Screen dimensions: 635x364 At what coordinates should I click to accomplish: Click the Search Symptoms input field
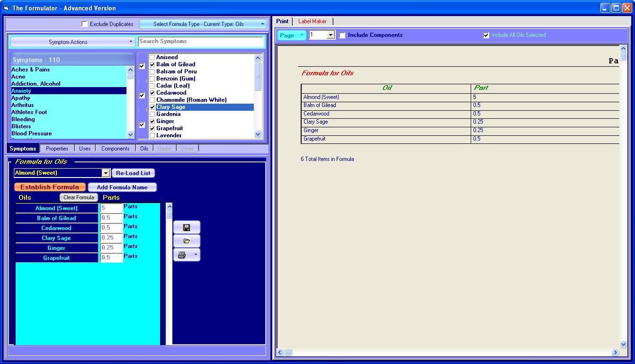pos(201,42)
